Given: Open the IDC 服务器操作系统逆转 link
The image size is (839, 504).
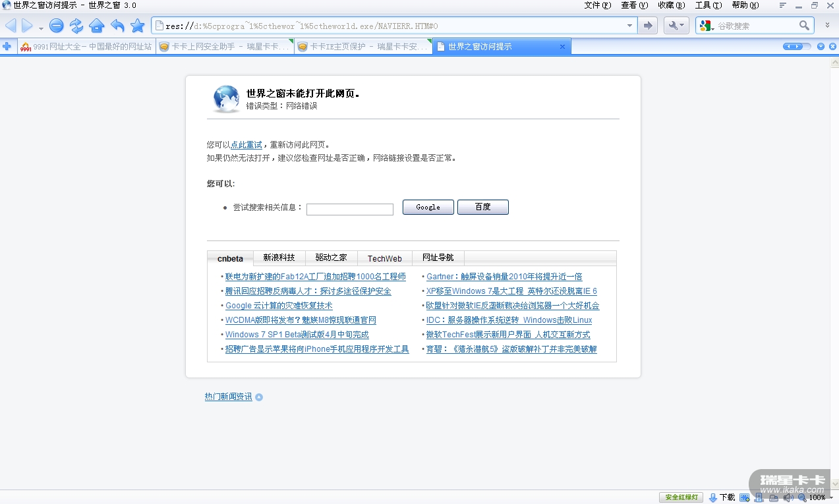Looking at the screenshot, I should (x=509, y=320).
